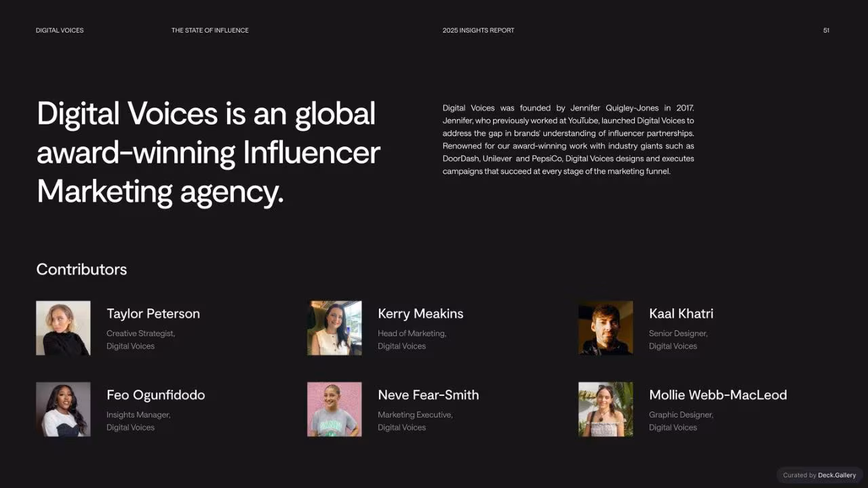This screenshot has height=488, width=868.
Task: Select Kaal Khatri's portrait thumbnail
Action: [x=606, y=328]
